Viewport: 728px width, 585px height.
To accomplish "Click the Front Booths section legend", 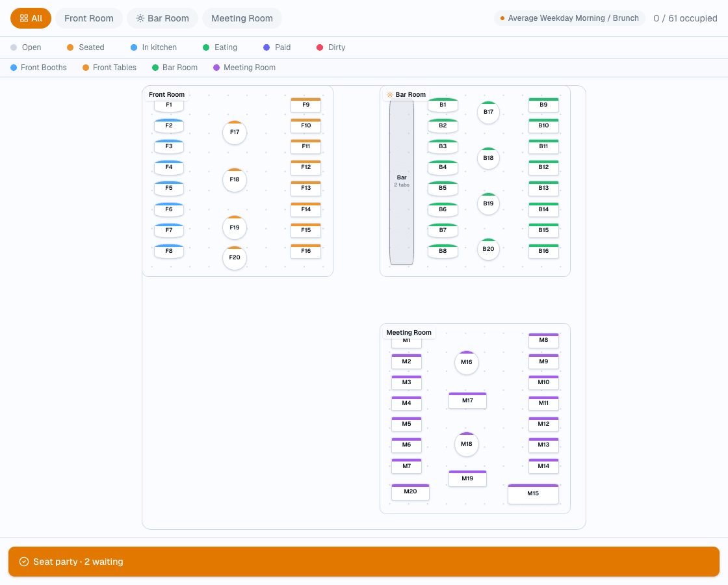I will (x=38, y=68).
